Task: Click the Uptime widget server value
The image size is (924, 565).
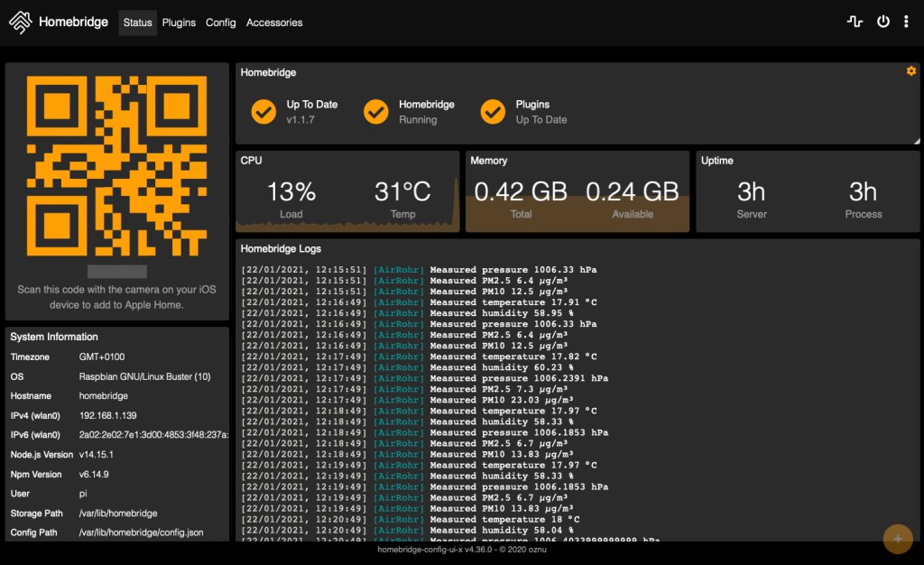Action: tap(752, 192)
